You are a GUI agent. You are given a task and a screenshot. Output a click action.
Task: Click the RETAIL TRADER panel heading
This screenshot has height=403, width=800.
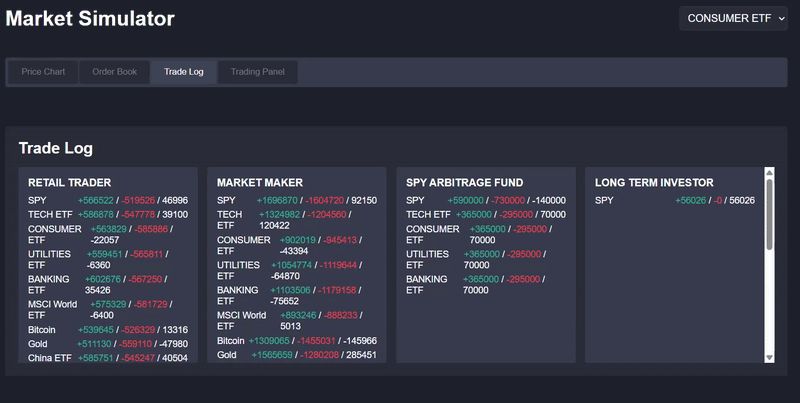tap(69, 183)
